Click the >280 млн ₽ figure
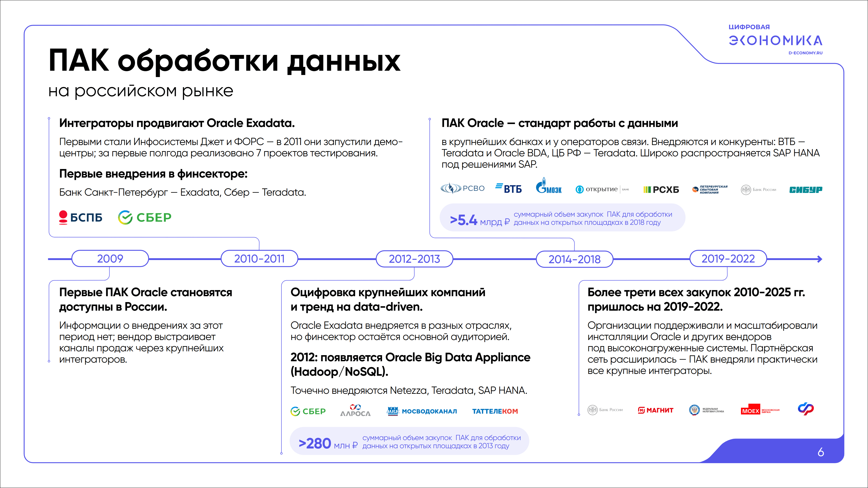Image resolution: width=868 pixels, height=488 pixels. (x=328, y=443)
